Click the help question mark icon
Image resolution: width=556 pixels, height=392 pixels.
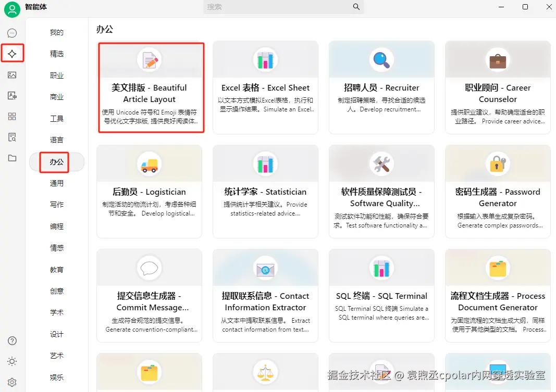tap(12, 340)
